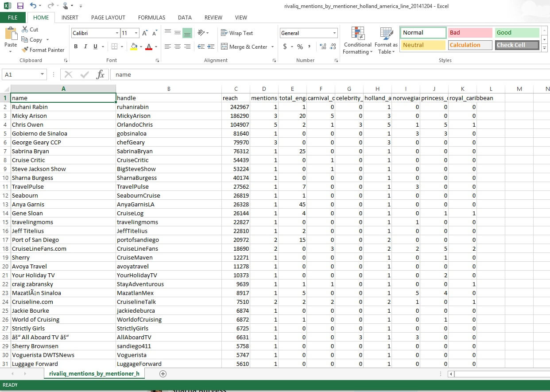Click the Copy icon

[x=25, y=39]
